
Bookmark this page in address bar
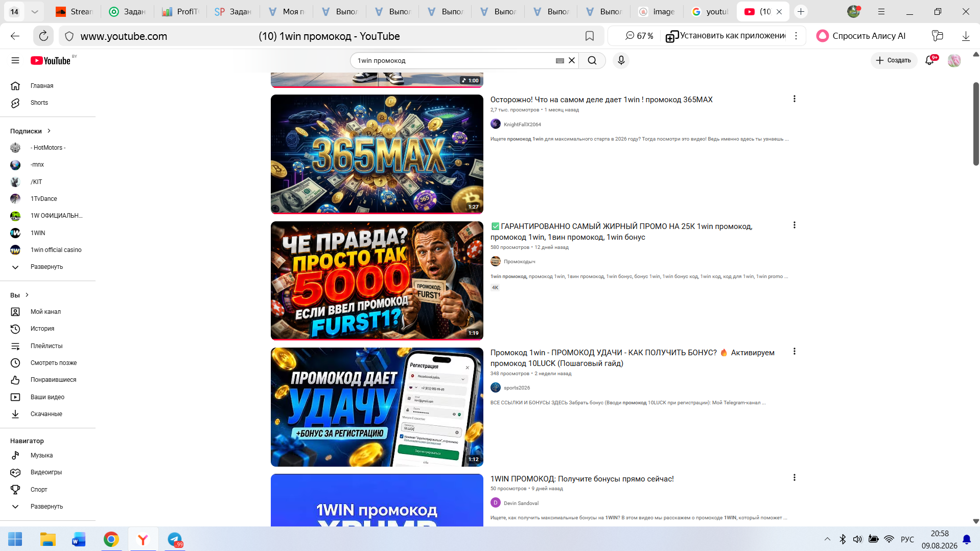589,36
